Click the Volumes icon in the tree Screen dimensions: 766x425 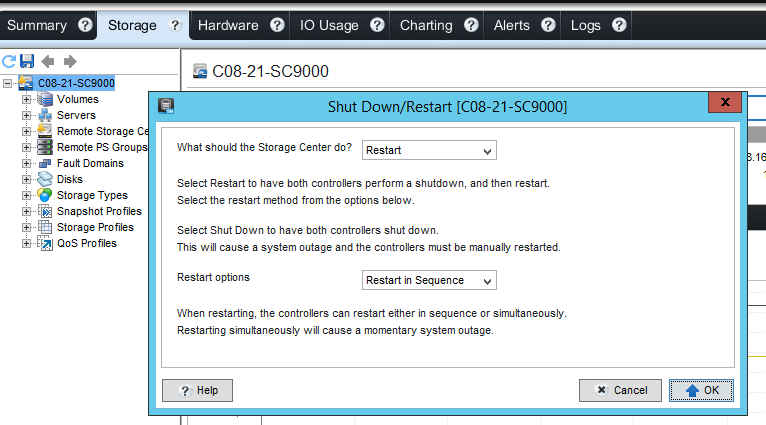[x=45, y=99]
